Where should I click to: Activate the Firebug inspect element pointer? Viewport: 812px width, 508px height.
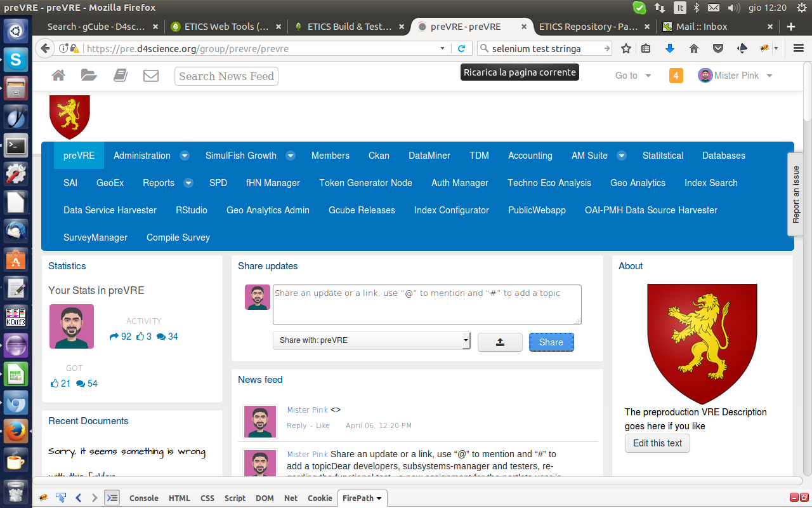pos(61,498)
